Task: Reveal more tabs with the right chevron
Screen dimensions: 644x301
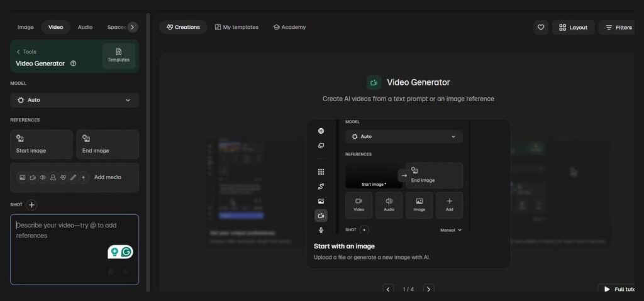Action: tap(132, 27)
